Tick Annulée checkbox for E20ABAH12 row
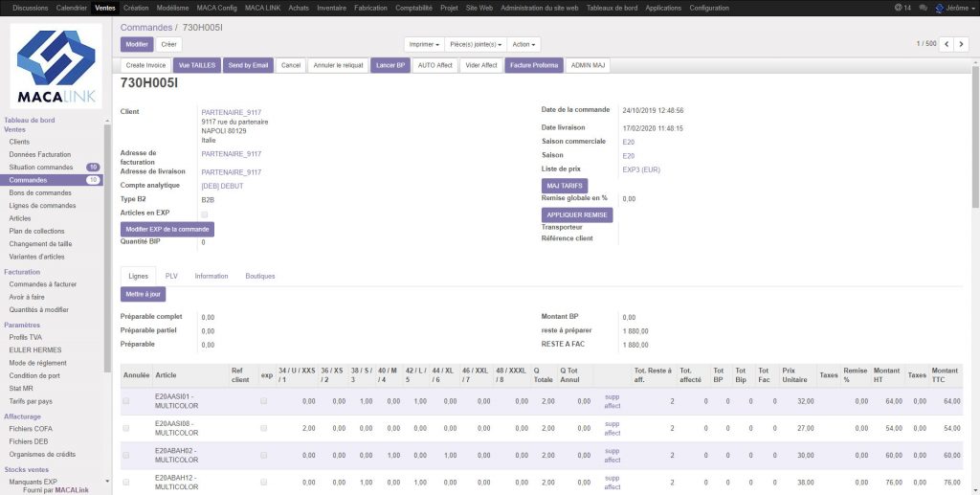Screen dimensions: 980x495 [126, 482]
